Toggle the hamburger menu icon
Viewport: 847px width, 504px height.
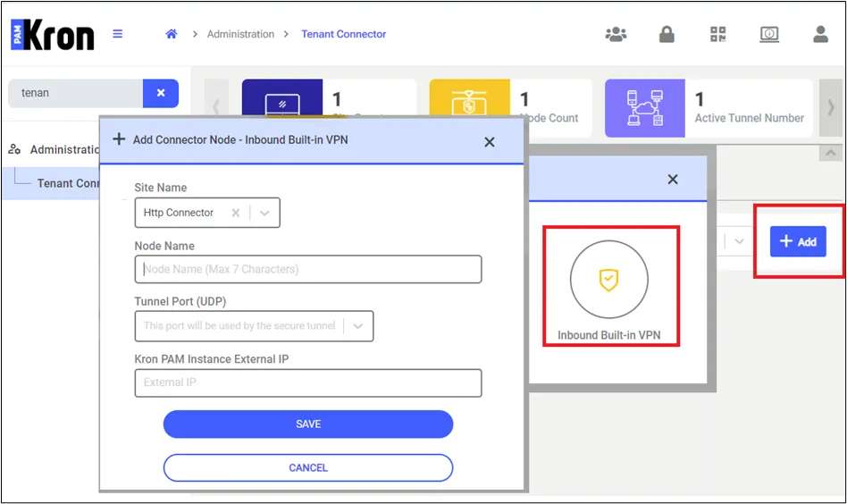coord(117,34)
